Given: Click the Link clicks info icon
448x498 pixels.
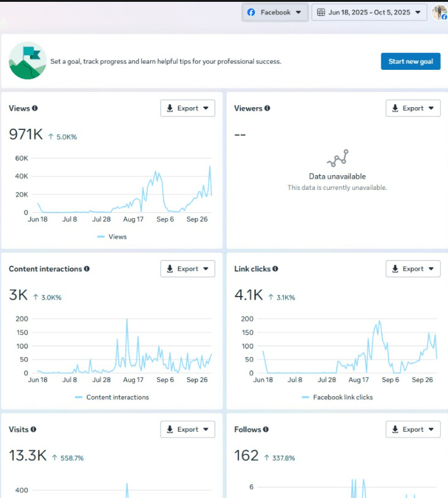Looking at the screenshot, I should [x=275, y=268].
